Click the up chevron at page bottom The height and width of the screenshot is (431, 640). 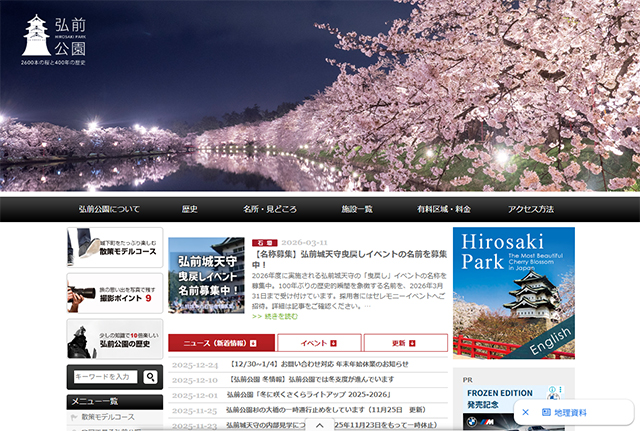[x=320, y=425]
